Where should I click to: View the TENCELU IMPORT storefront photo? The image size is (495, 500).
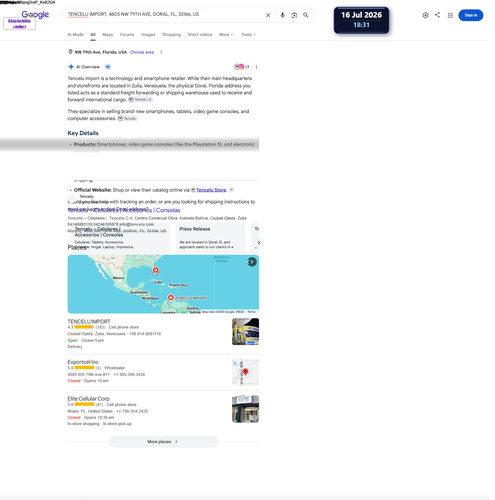245,332
